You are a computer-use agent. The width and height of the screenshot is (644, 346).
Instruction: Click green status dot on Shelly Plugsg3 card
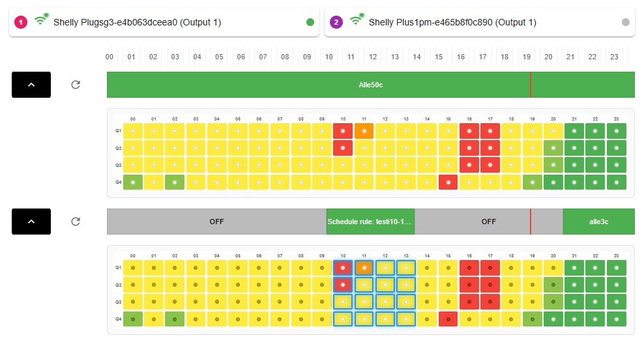pyautogui.click(x=310, y=22)
